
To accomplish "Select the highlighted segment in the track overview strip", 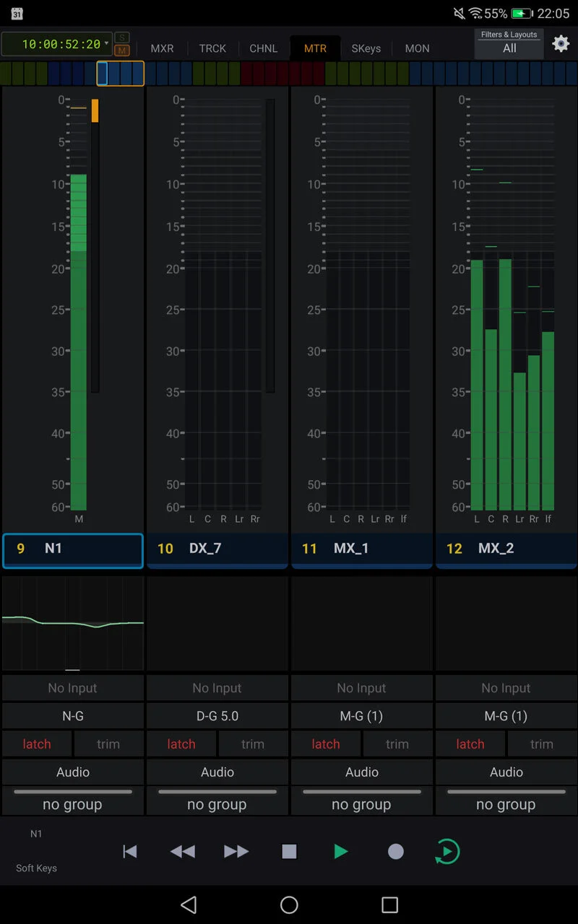I will click(x=120, y=74).
